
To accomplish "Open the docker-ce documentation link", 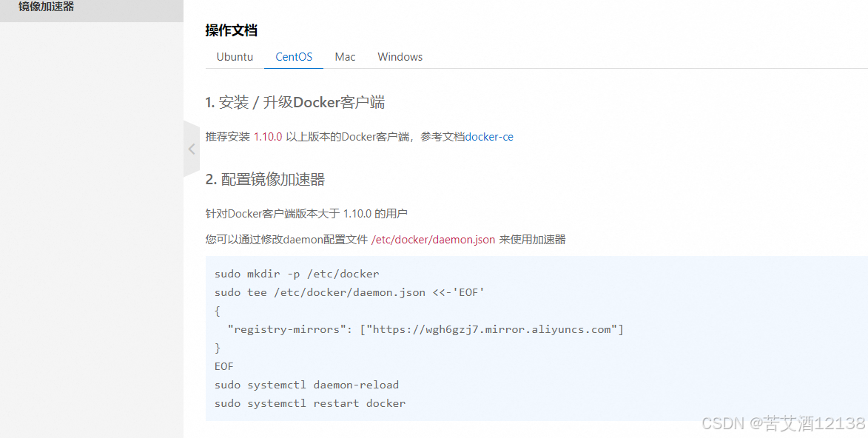I will click(x=489, y=136).
